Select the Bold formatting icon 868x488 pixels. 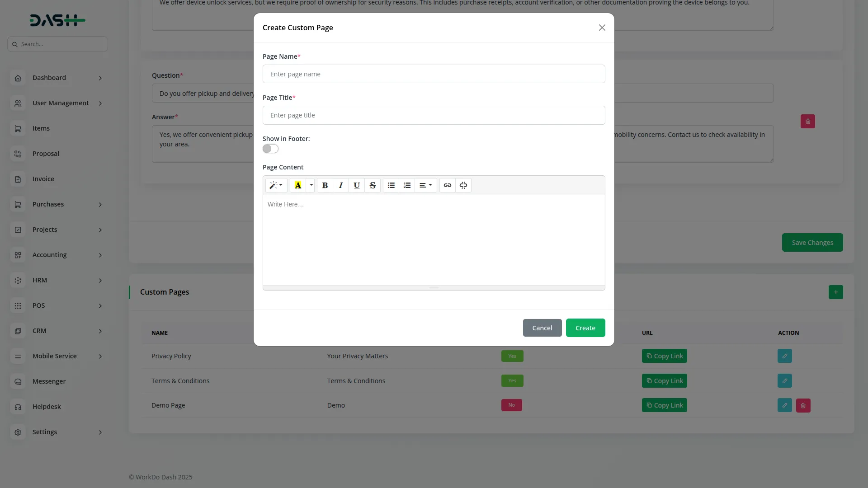coord(325,185)
